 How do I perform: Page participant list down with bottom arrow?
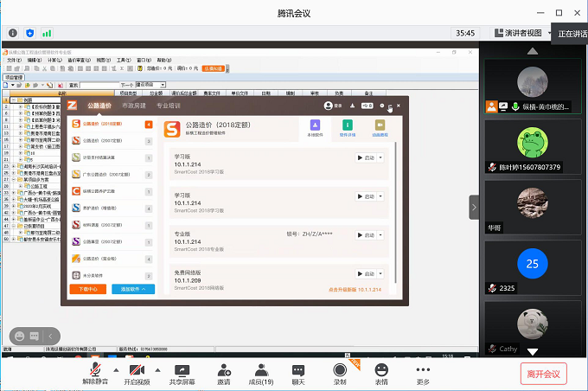pos(533,351)
